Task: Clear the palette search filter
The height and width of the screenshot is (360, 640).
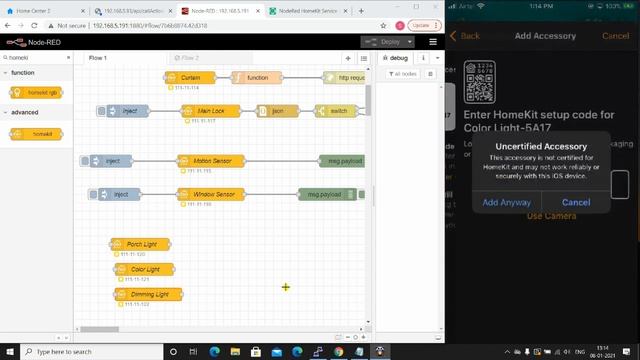Action: (x=69, y=58)
